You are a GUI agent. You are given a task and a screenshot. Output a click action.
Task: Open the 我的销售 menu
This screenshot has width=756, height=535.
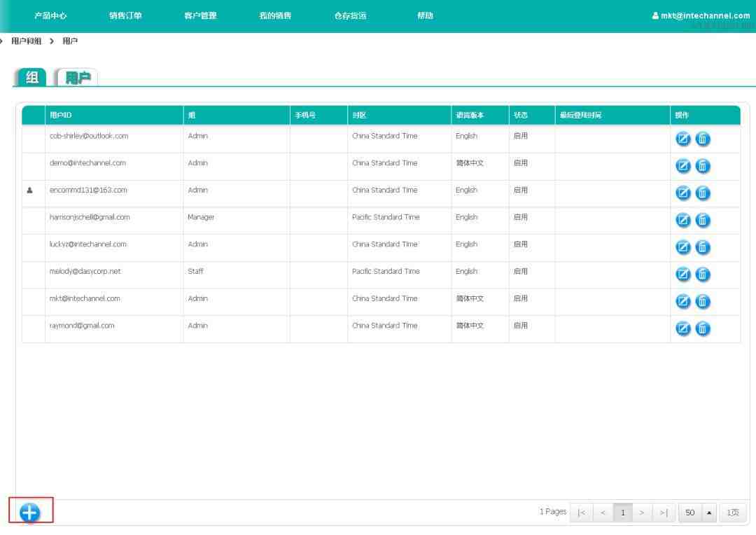[275, 16]
